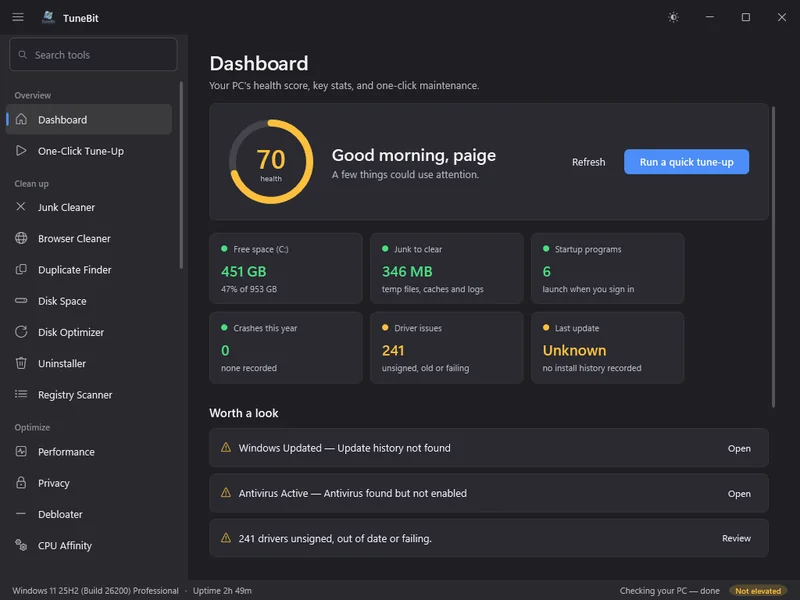Viewport: 800px width, 600px height.
Task: Click the Performance chart icon
Action: (21, 452)
